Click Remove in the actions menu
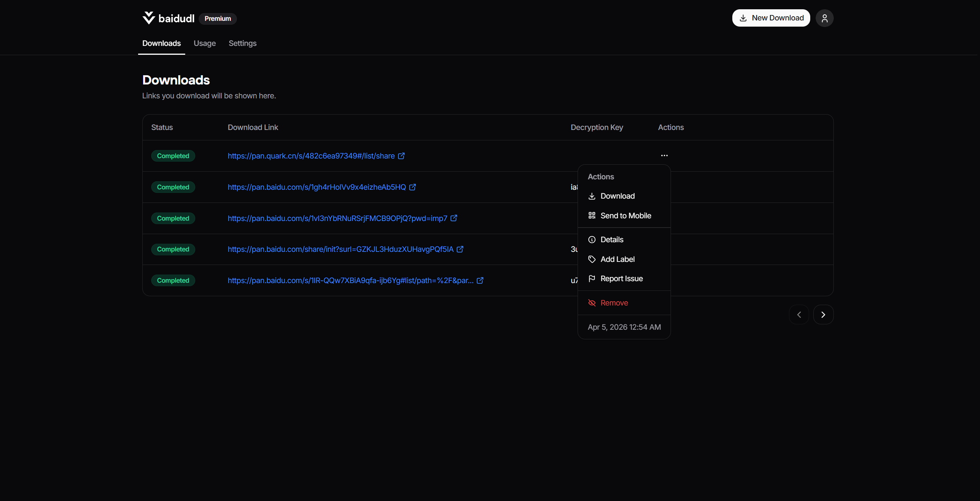The height and width of the screenshot is (501, 980). point(614,303)
